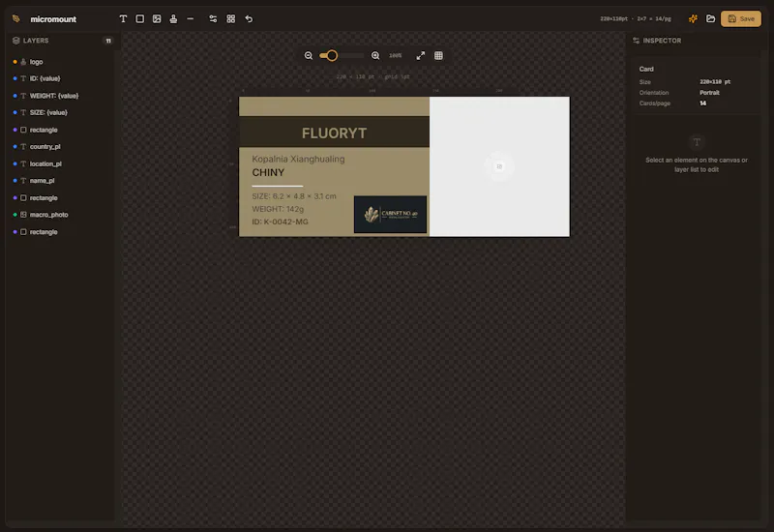Select the Line tool
The width and height of the screenshot is (774, 532).
pyautogui.click(x=190, y=18)
